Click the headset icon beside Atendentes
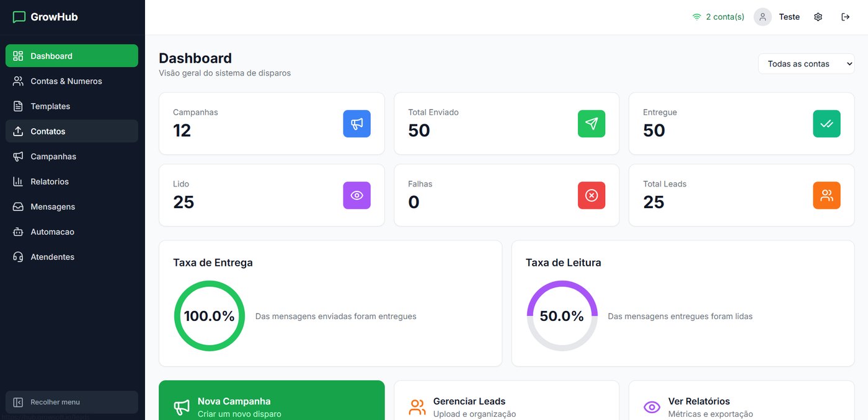Viewport: 868px width, 420px height. pyautogui.click(x=18, y=257)
